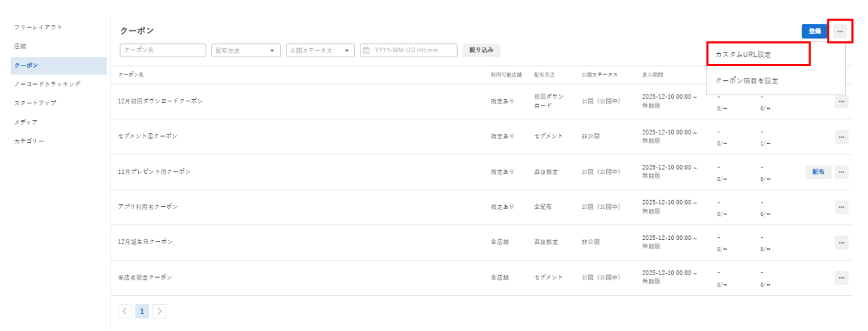The image size is (868, 331).
Task: Go to the next page with the right chevron
Action: [x=159, y=311]
